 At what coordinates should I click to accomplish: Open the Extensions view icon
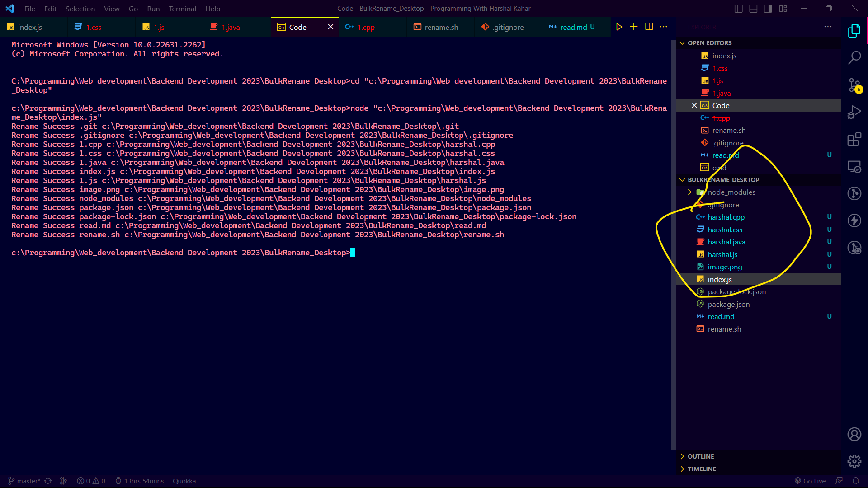tap(854, 140)
